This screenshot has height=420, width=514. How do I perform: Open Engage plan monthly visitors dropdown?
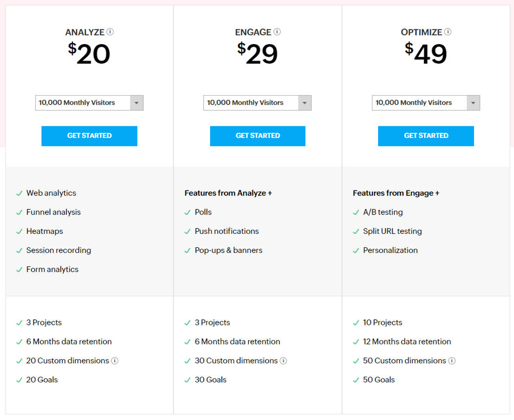point(257,103)
